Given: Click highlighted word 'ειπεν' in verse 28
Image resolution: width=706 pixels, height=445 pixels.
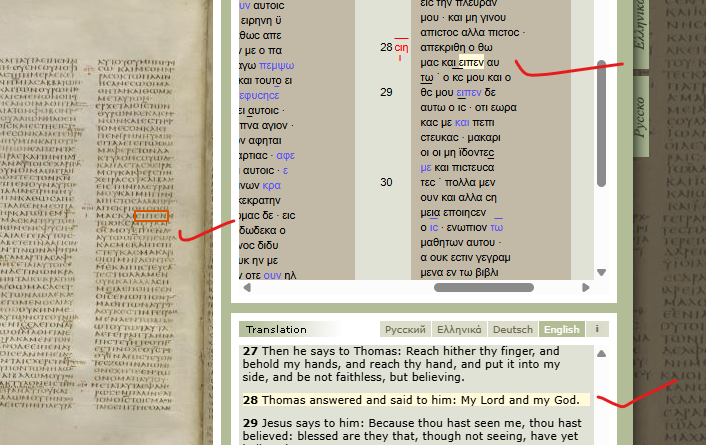Looking at the screenshot, I should (471, 62).
